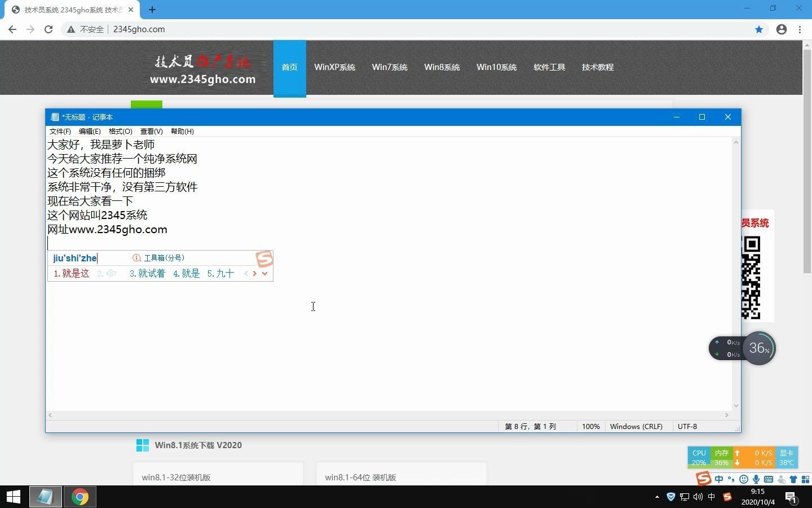
Task: Open the skin (shirt) icon on Sogou bar
Action: point(793,480)
